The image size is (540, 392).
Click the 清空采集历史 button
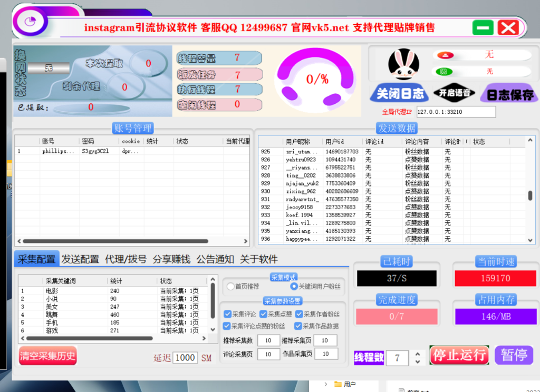click(47, 356)
